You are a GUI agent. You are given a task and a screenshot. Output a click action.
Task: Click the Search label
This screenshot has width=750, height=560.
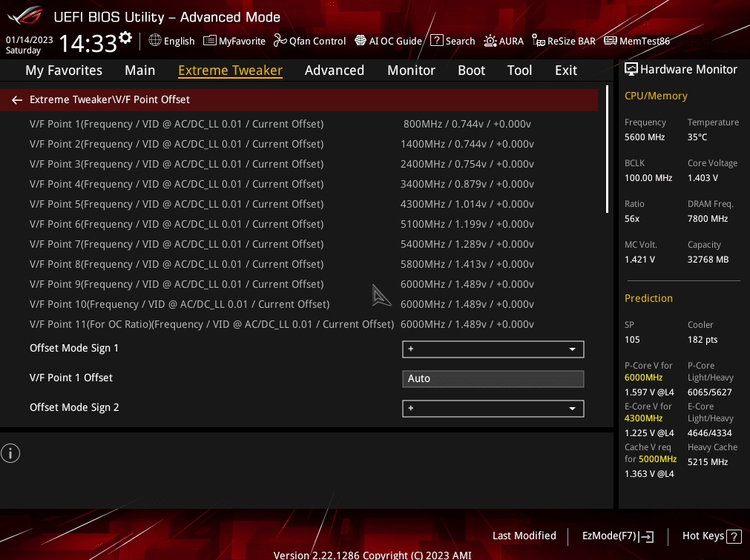tap(460, 41)
